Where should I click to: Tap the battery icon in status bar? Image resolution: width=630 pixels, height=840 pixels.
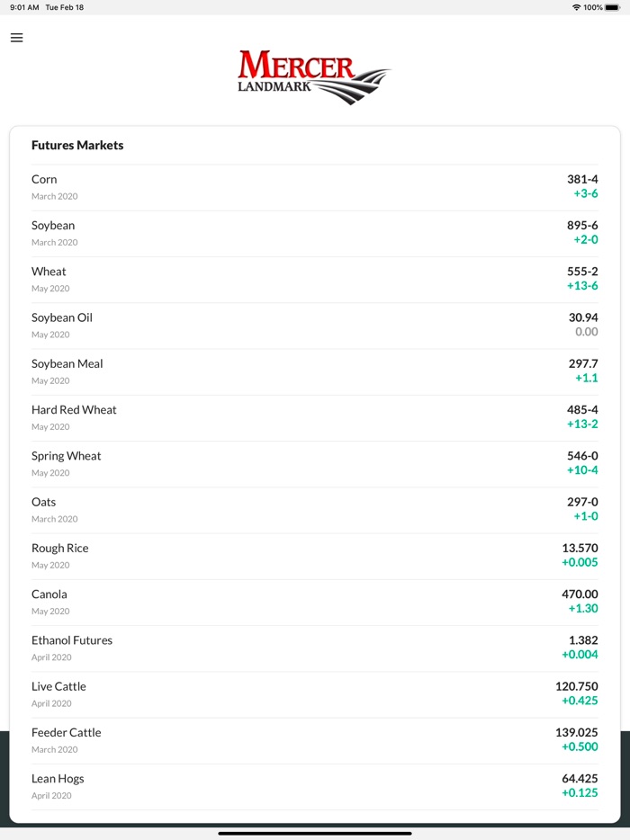tap(612, 7)
